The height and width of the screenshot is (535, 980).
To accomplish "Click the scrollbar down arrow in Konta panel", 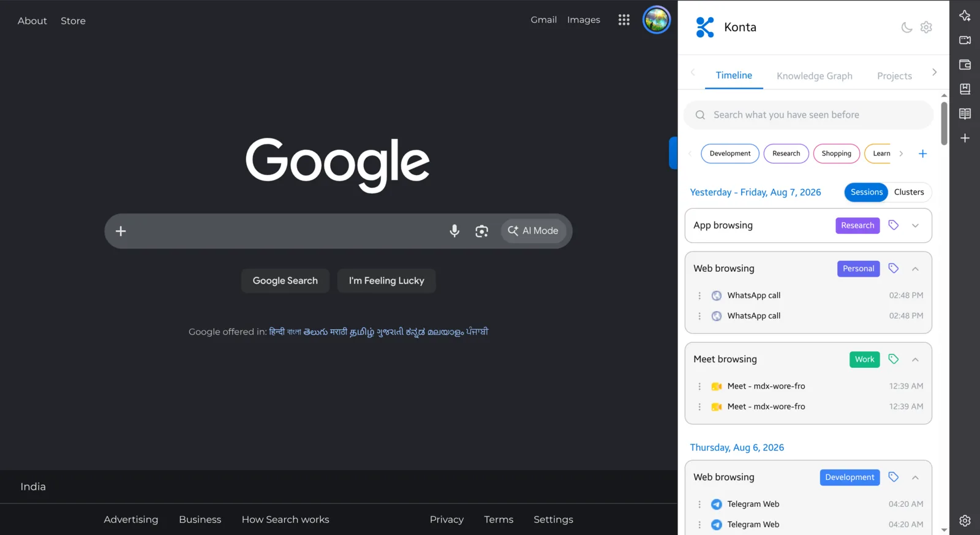I will point(944,530).
